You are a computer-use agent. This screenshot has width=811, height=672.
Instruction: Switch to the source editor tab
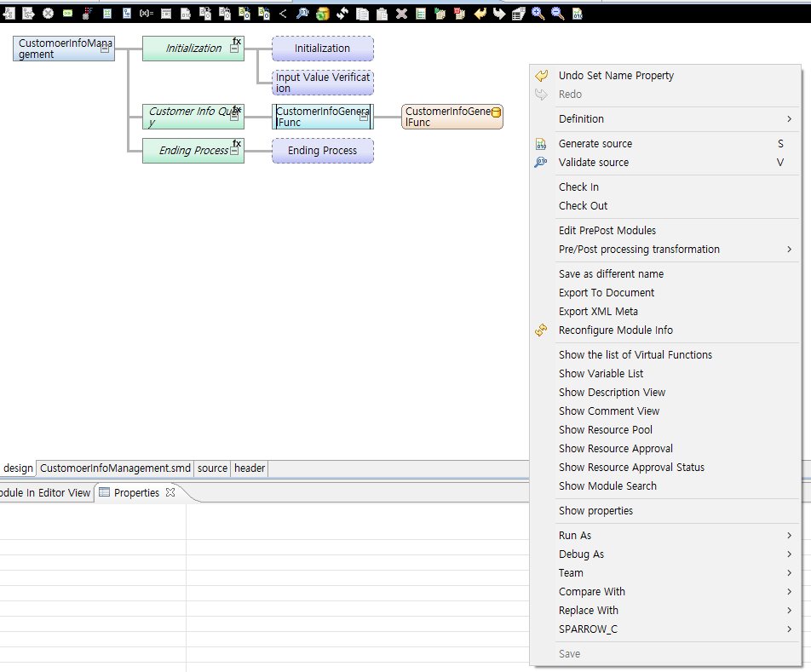pyautogui.click(x=212, y=468)
